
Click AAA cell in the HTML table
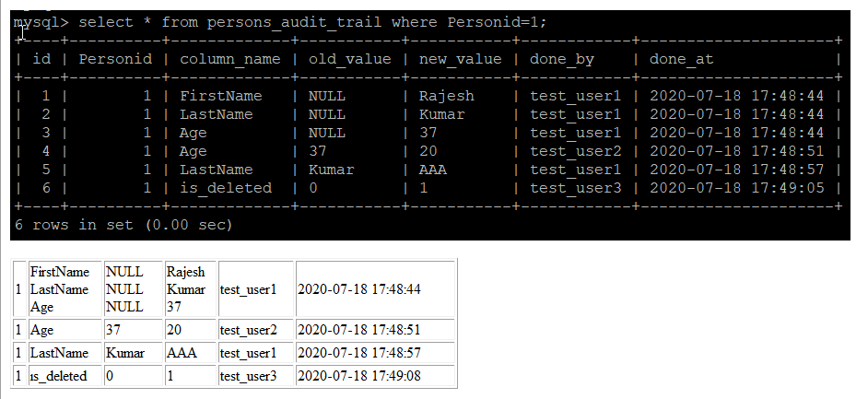(x=191, y=353)
